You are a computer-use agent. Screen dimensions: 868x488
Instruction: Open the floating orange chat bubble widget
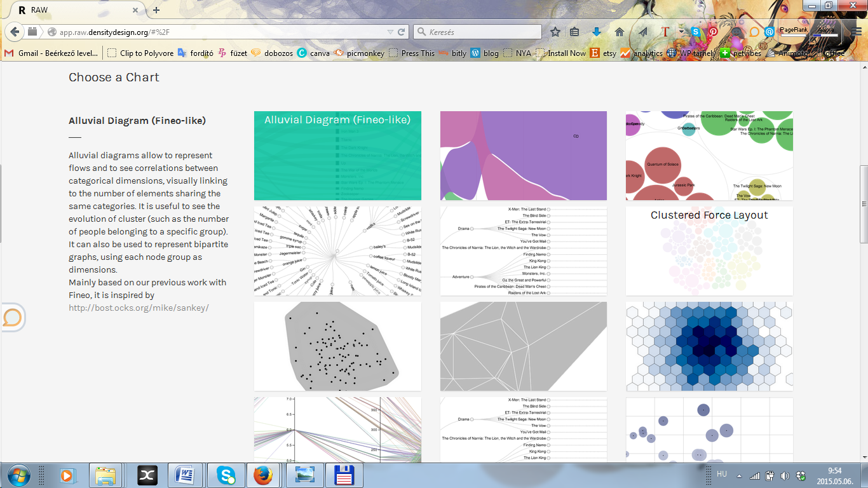12,317
